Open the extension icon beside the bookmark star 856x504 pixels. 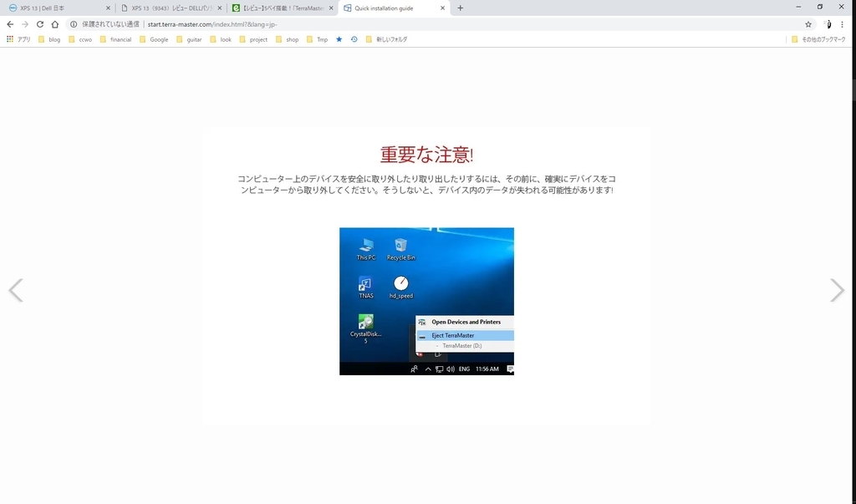tap(828, 24)
